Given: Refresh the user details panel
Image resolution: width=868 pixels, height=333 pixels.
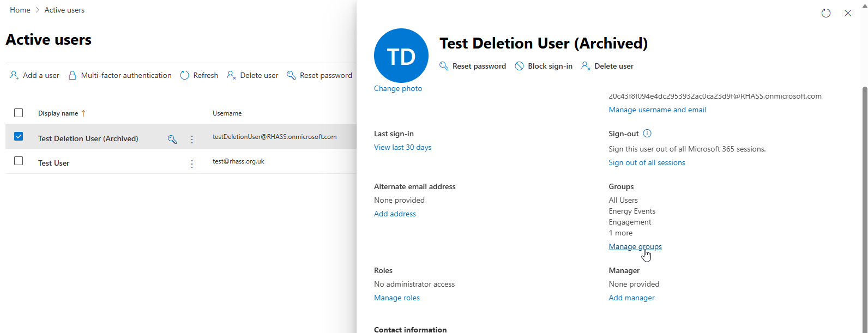Looking at the screenshot, I should [x=826, y=13].
